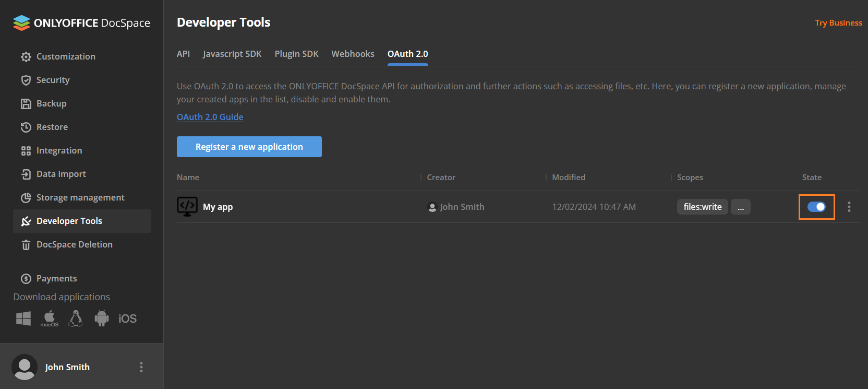Click the Customization gear icon
This screenshot has height=389, width=868.
(26, 56)
